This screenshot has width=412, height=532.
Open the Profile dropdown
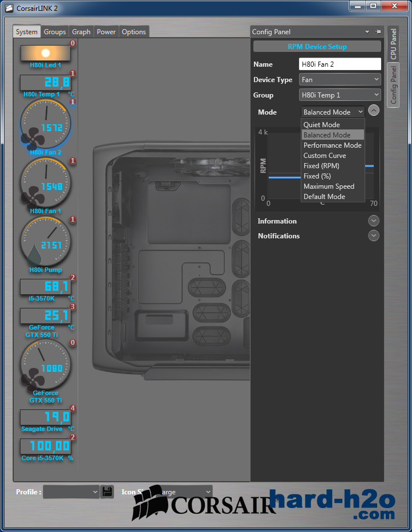point(71,492)
